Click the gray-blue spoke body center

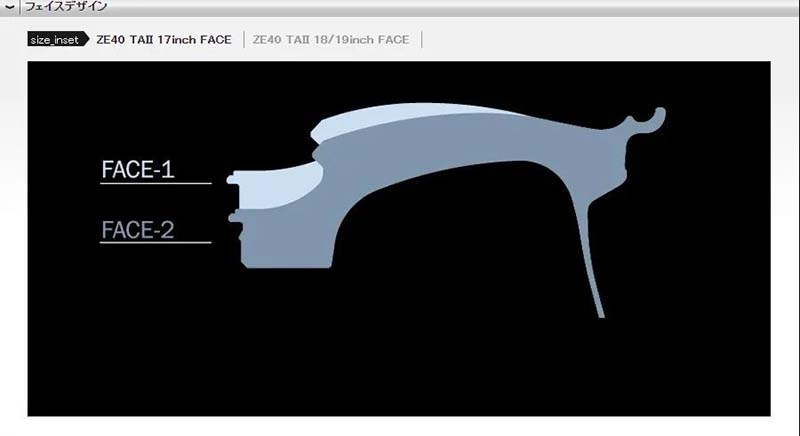click(450, 145)
